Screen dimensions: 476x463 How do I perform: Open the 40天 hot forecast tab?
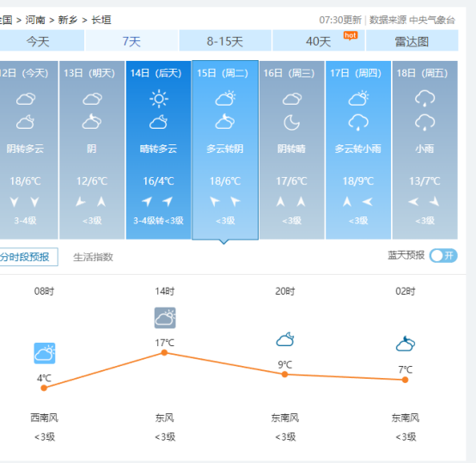tap(319, 40)
